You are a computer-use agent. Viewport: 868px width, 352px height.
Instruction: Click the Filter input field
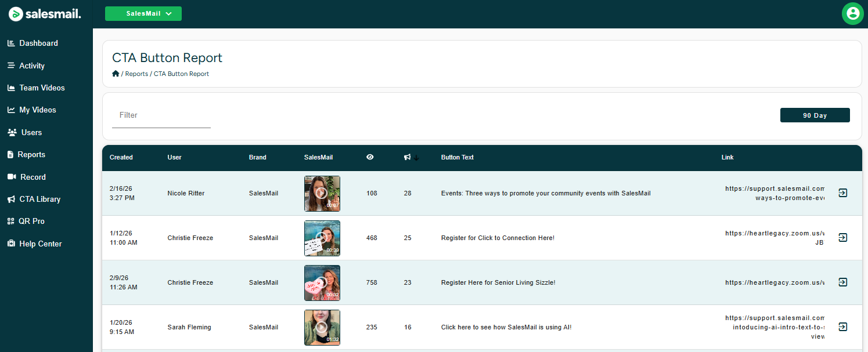click(161, 115)
